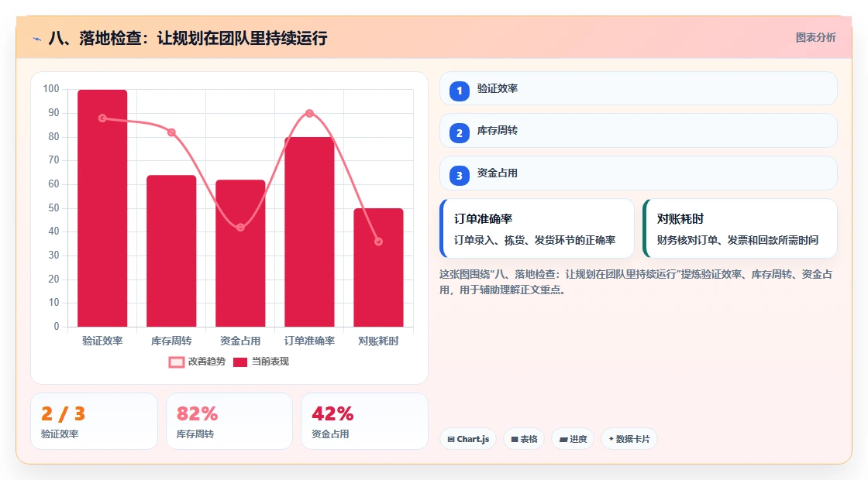Click the x-axis label 订单准确率
The height and width of the screenshot is (480, 868).
click(309, 341)
